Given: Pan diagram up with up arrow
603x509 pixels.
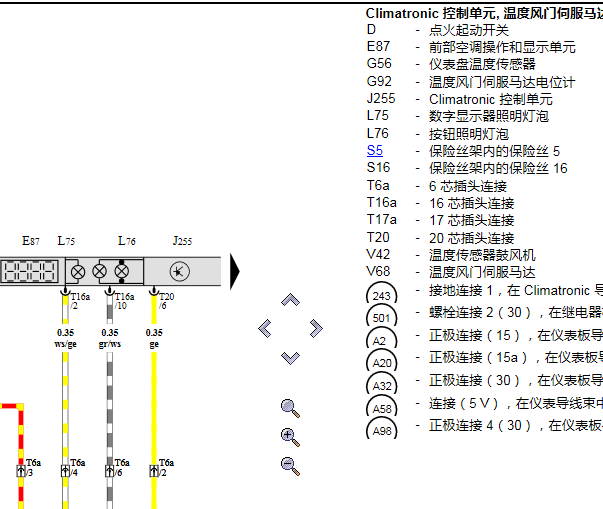Looking at the screenshot, I should [x=290, y=300].
